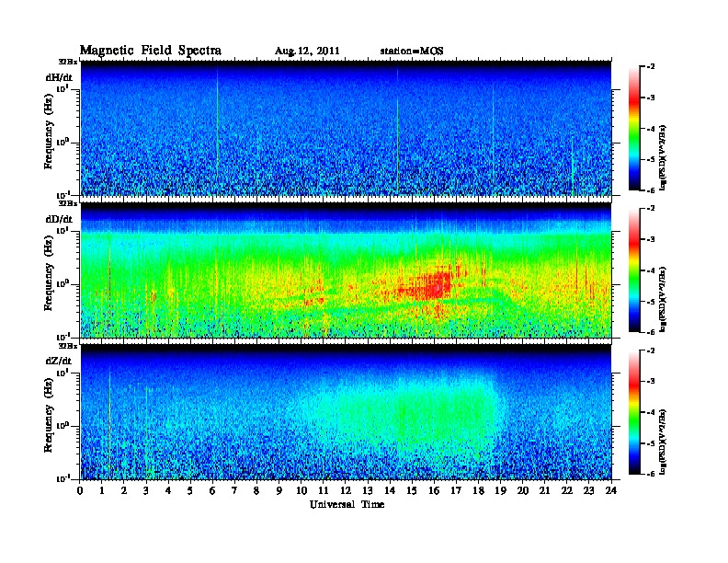Click the 10^1 frequency tick of dD/dt panel
The image size is (728, 563).
point(63,230)
